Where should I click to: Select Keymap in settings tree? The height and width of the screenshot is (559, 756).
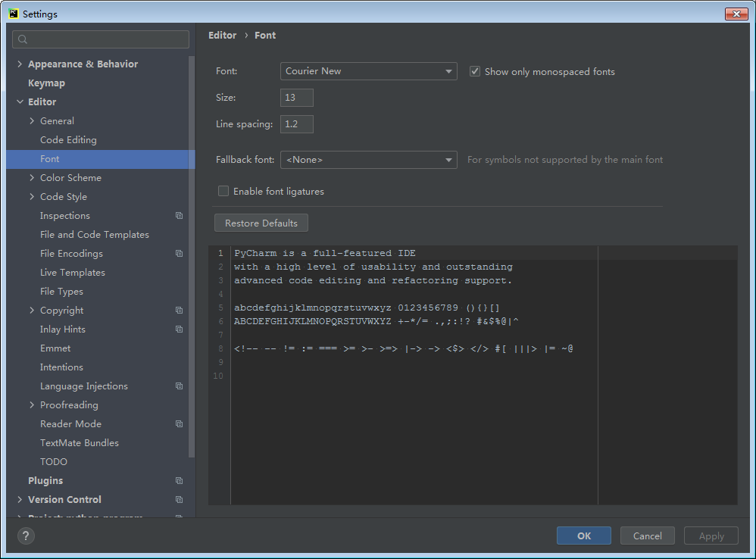tap(46, 83)
